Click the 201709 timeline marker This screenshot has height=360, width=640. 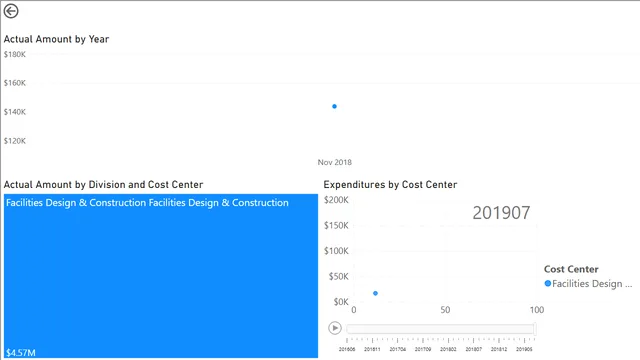click(423, 349)
